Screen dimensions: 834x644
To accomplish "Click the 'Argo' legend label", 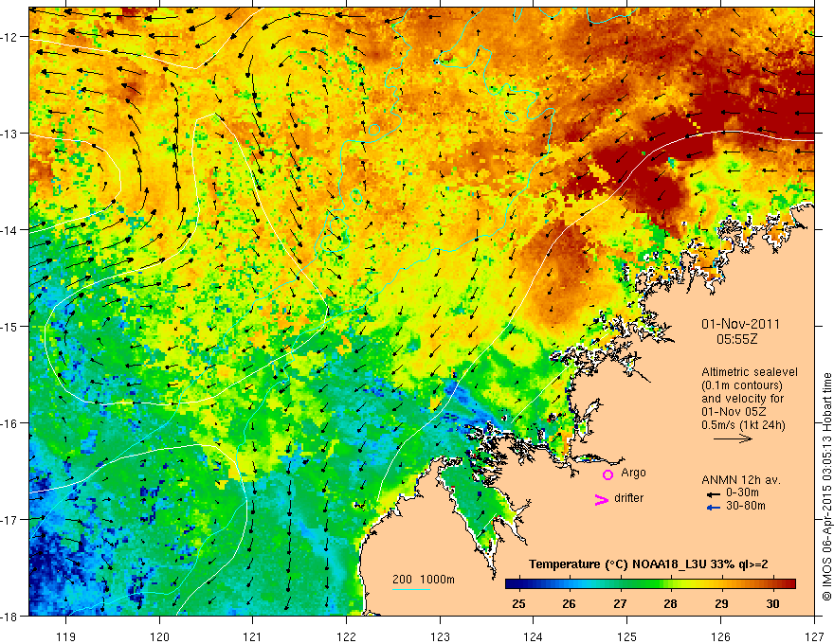I will pos(633,473).
